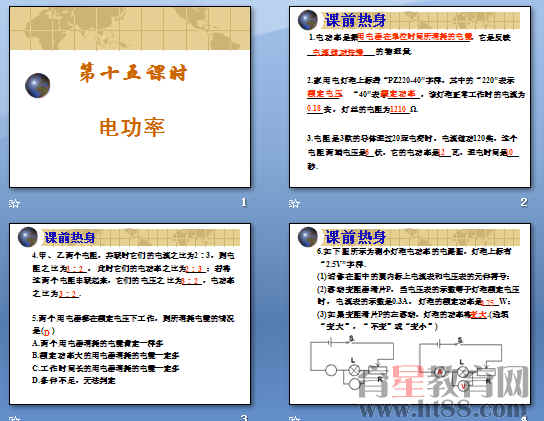Click question 3 text on slide 2
The image size is (544, 421).
coord(413,152)
